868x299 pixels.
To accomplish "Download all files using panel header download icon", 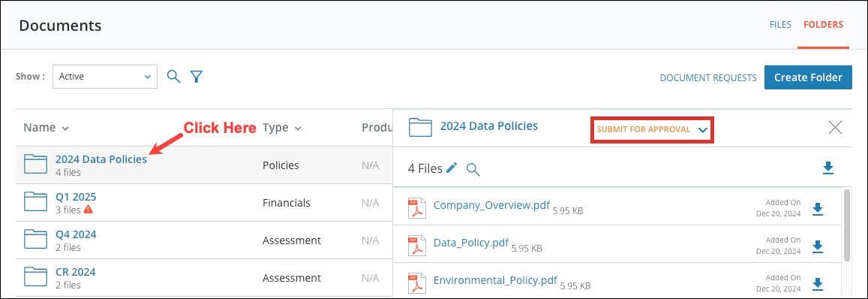I will (x=828, y=168).
